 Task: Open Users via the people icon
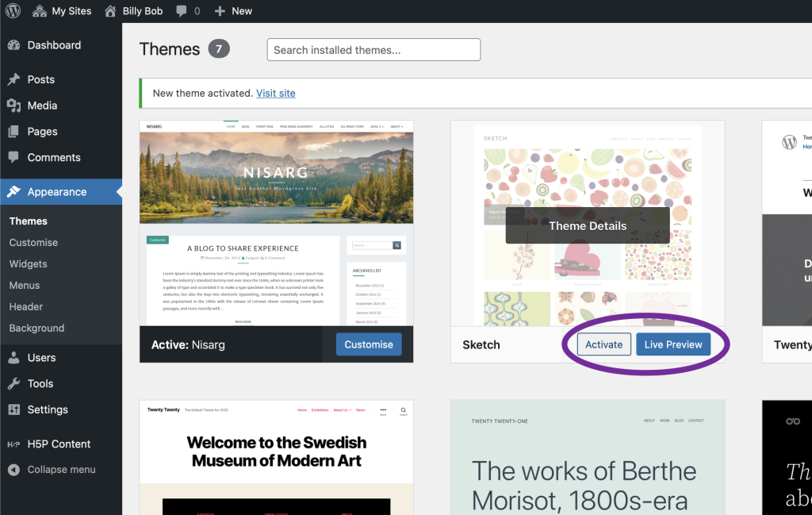coord(14,357)
